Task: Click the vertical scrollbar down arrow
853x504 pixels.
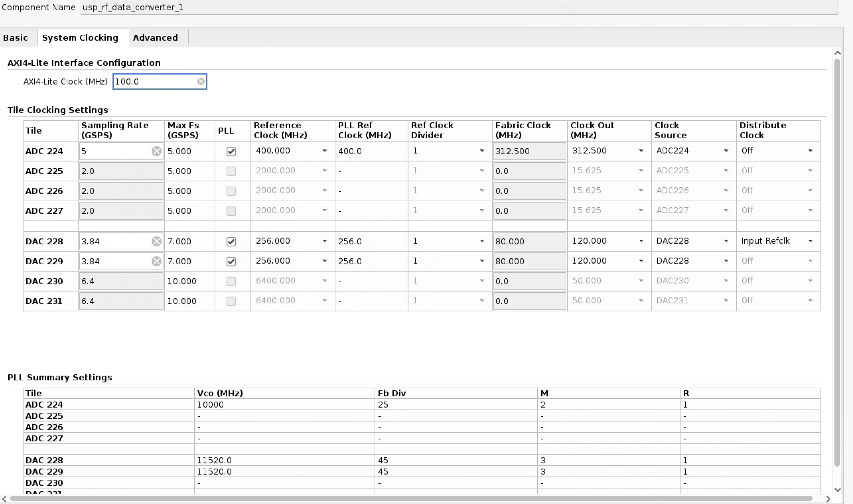Action: [x=837, y=490]
